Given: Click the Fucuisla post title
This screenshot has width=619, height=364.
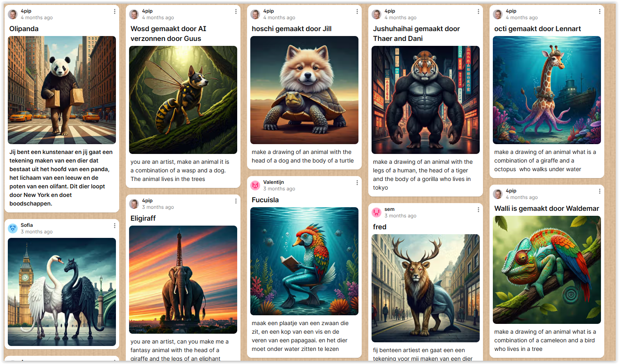Looking at the screenshot, I should pos(265,200).
